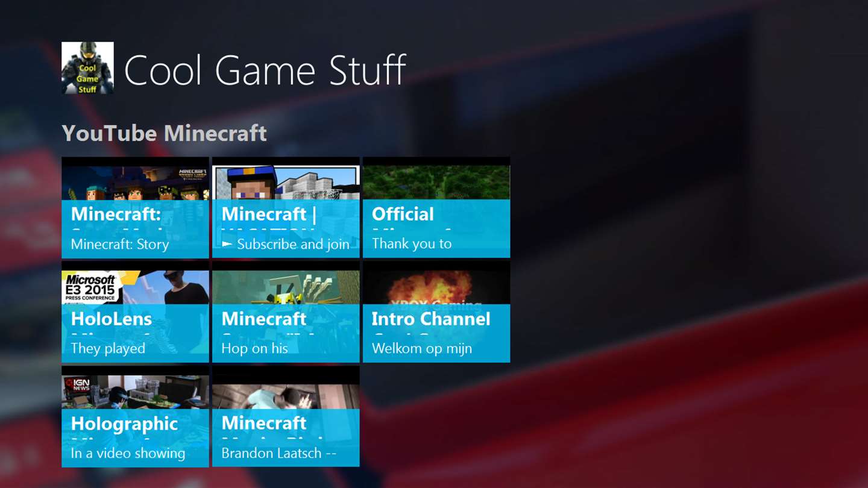Click the 'Holographic' tile title

pos(124,424)
